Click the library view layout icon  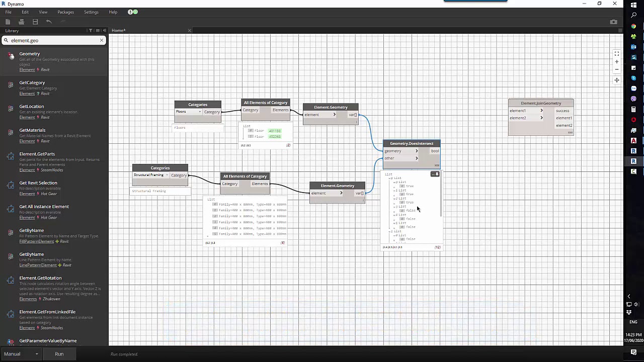pyautogui.click(x=98, y=31)
